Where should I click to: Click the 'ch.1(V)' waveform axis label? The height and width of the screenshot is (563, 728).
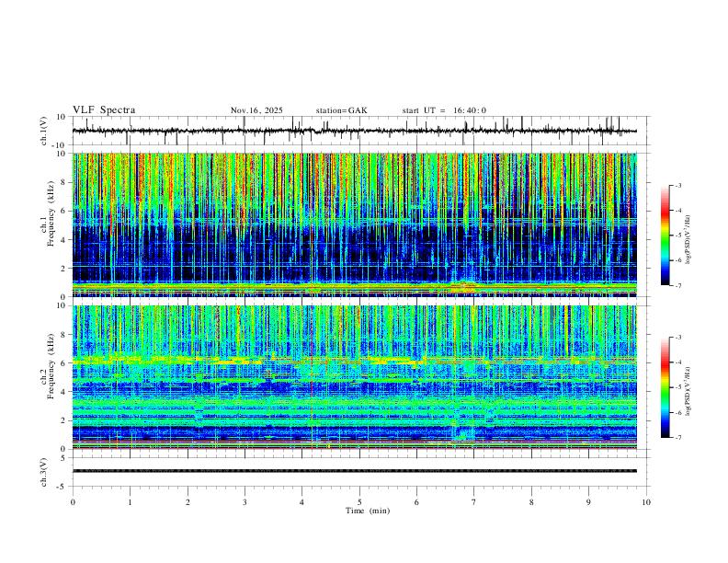(x=44, y=131)
